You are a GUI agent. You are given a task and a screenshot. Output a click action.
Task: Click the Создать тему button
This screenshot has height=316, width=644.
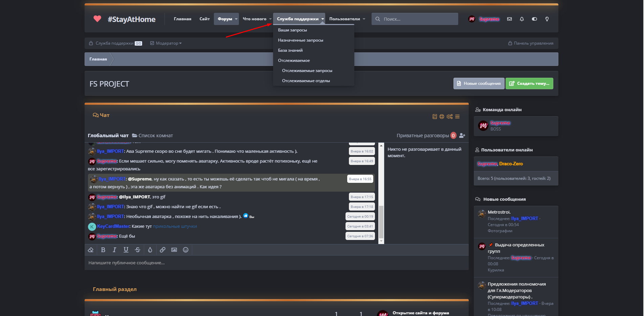[x=529, y=83]
